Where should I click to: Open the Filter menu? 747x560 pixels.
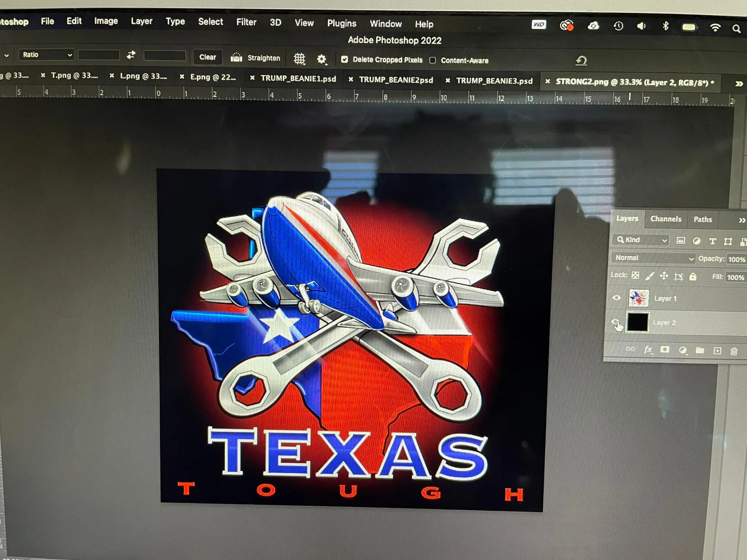(x=246, y=22)
